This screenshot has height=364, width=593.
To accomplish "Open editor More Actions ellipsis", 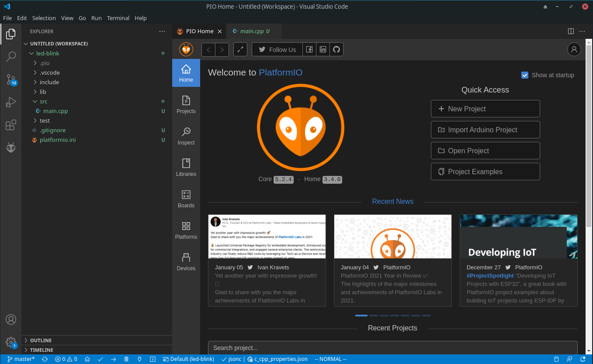I will pyautogui.click(x=582, y=31).
